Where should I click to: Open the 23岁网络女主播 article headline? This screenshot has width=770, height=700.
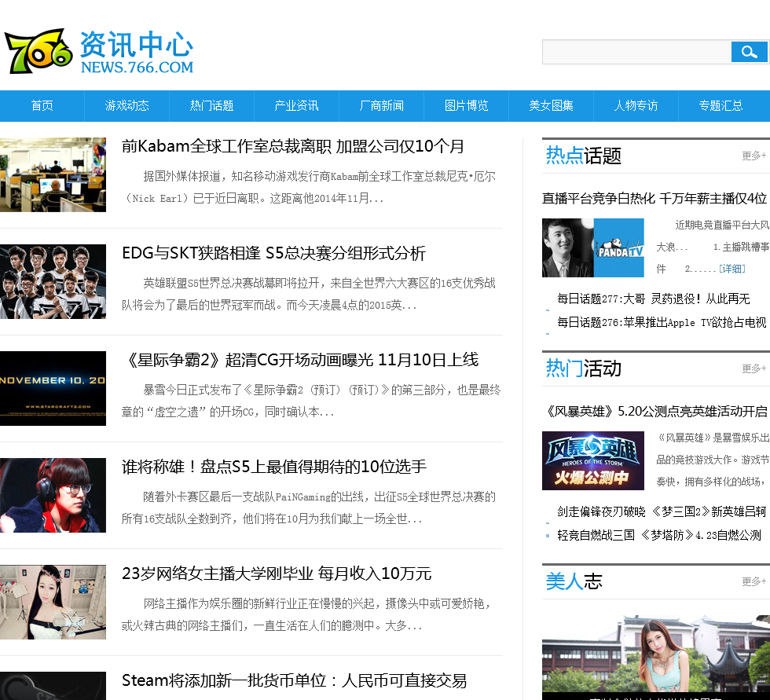277,574
